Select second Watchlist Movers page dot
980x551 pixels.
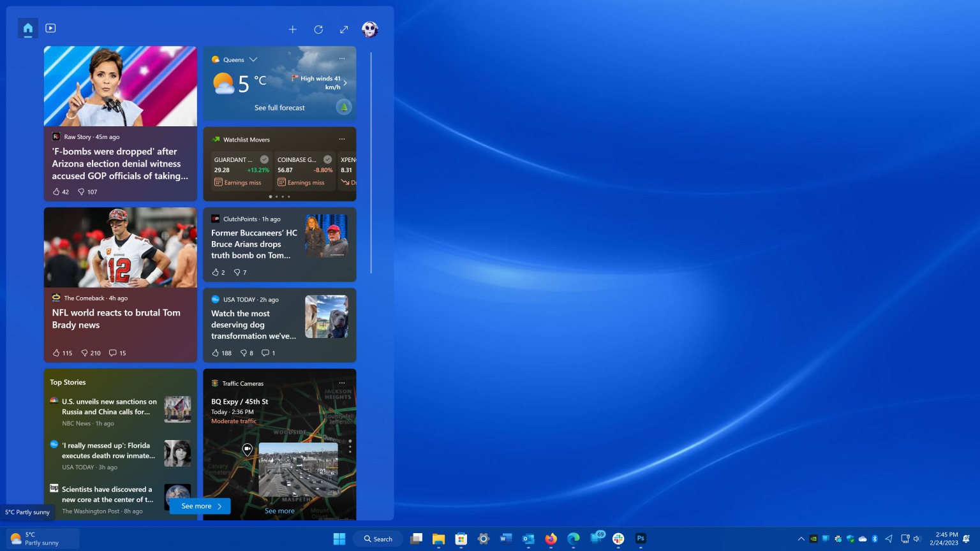pyautogui.click(x=276, y=196)
